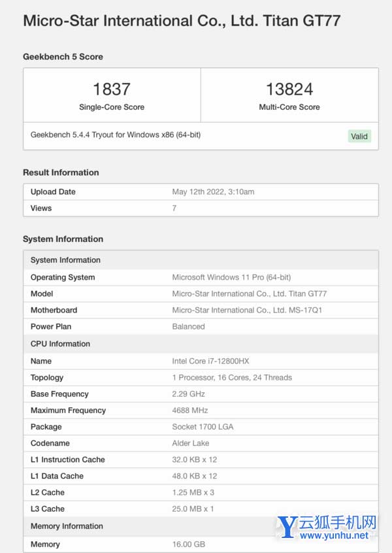Click the Geekbench 5 Score heading
This screenshot has height=553, width=392.
[63, 57]
